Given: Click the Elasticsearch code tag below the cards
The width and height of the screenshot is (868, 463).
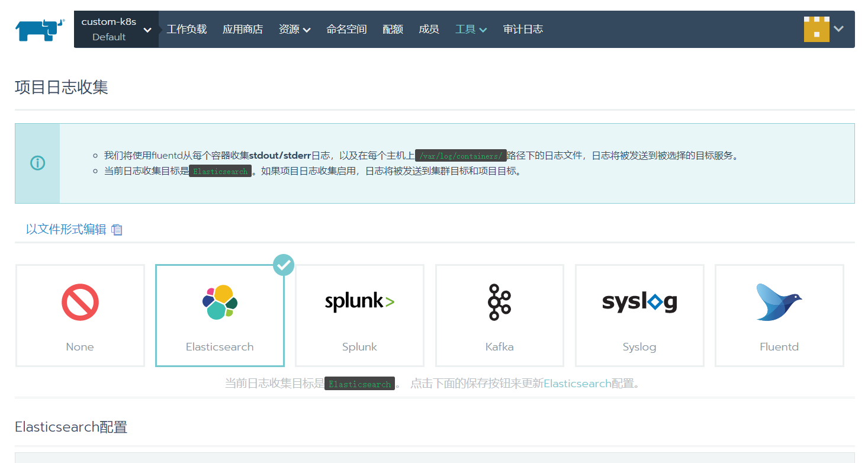Looking at the screenshot, I should pos(359,384).
